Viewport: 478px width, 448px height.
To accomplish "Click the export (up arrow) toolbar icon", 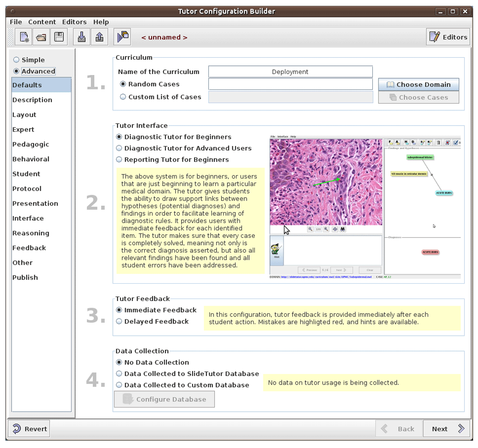I will (99, 37).
